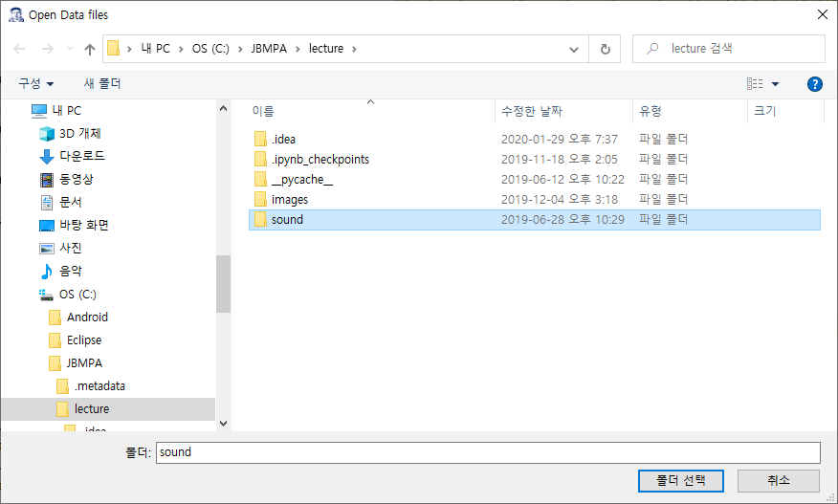This screenshot has height=504, width=838.
Task: Open '다운로드' in navigation pane
Action: pyautogui.click(x=81, y=156)
